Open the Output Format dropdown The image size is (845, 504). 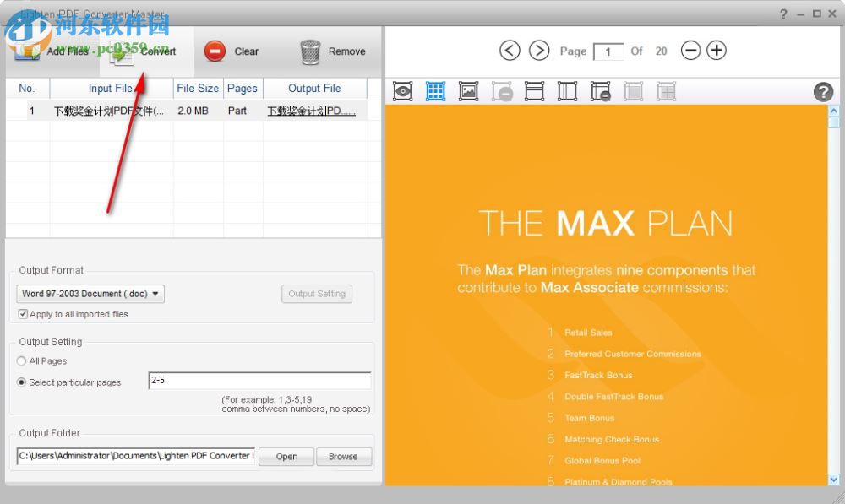click(x=90, y=294)
